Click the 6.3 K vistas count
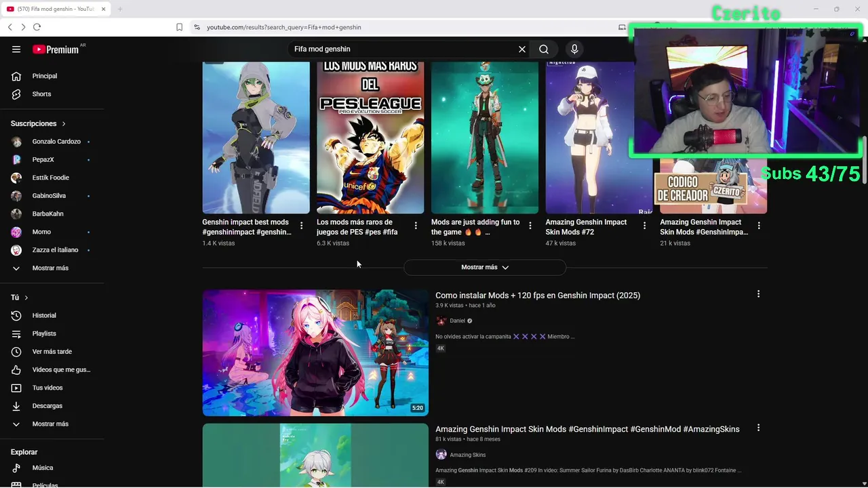The width and height of the screenshot is (868, 488). [x=333, y=243]
